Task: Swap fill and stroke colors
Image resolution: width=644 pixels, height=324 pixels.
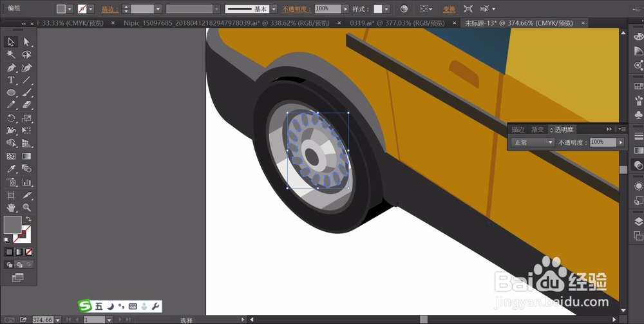Action: [28, 219]
